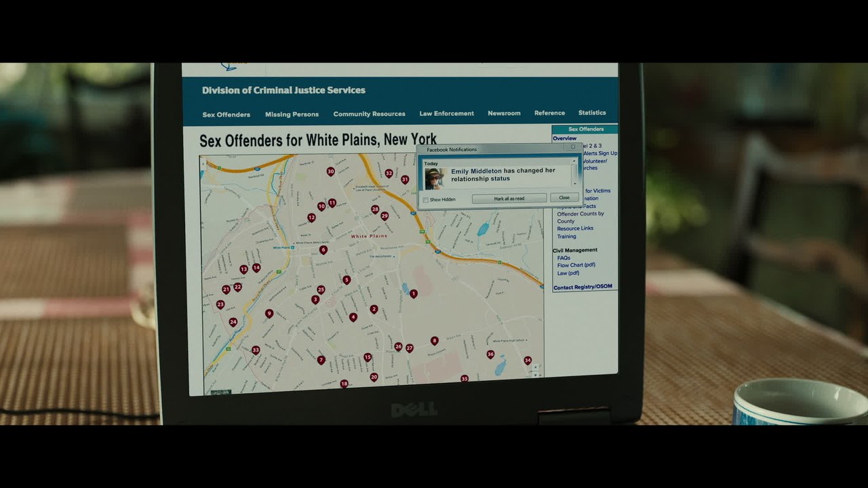Choose map pin labeled 3
The image size is (868, 488).
point(315,299)
